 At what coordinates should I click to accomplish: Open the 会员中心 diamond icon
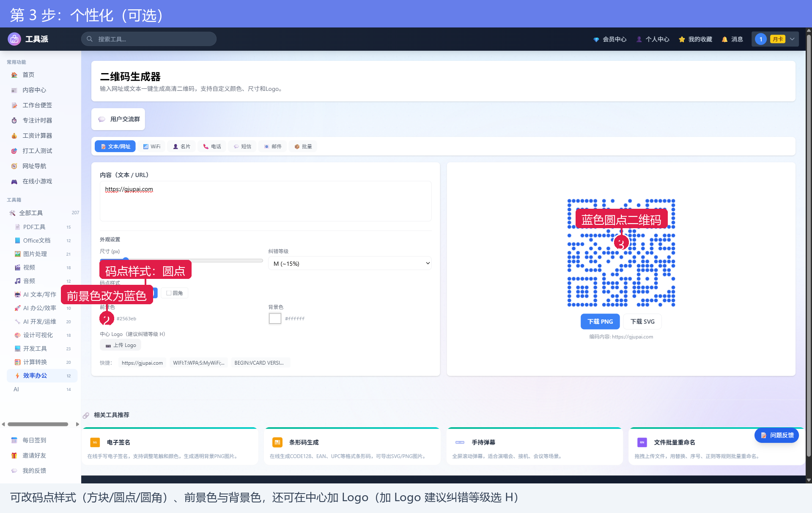[596, 39]
